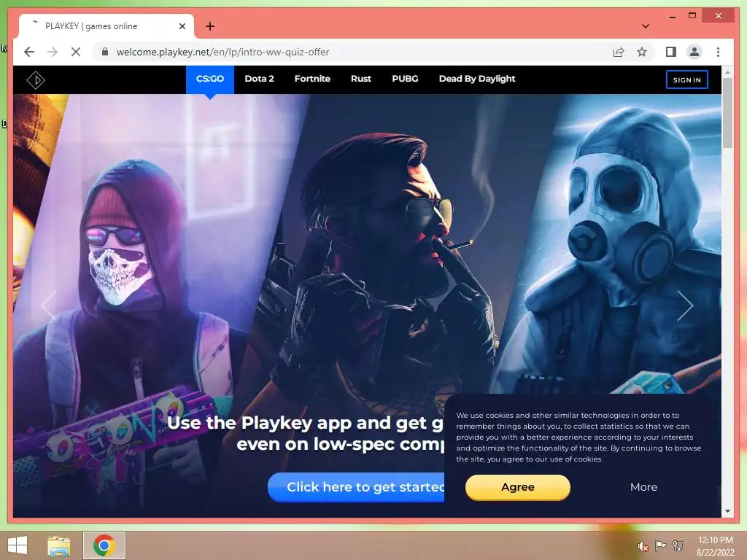
Task: Click the taskbar clock showing 12:10 PM
Action: pos(715,546)
